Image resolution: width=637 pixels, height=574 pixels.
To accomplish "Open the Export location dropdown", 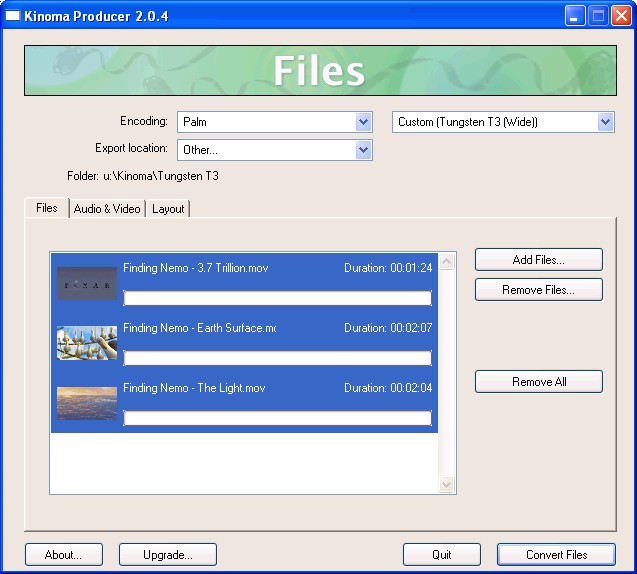I will click(x=363, y=150).
